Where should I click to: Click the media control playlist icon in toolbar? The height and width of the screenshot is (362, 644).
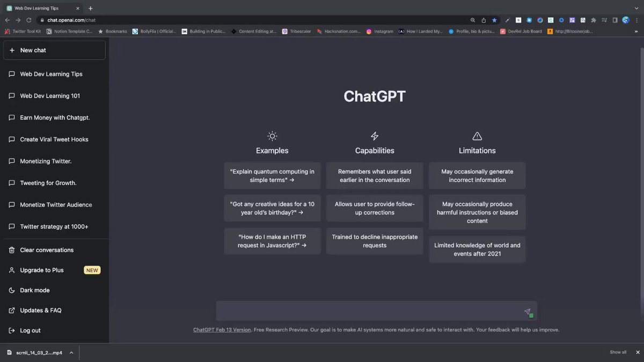[x=604, y=20]
